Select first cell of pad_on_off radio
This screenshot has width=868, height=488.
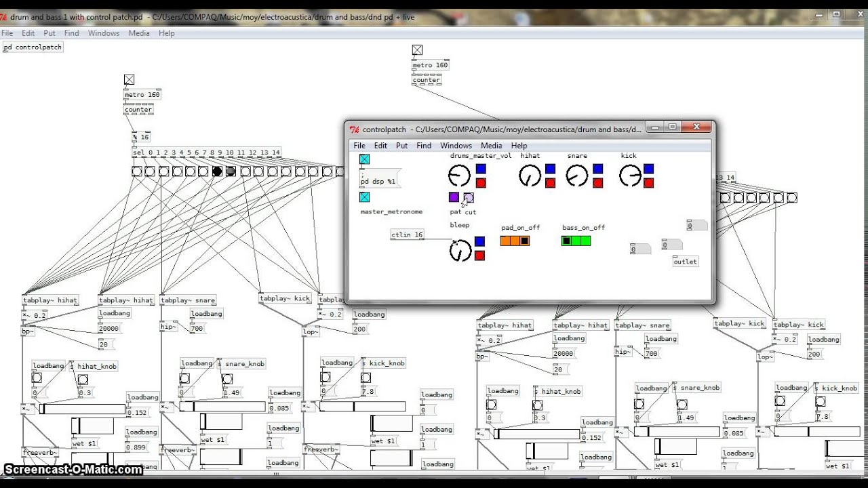tap(505, 241)
